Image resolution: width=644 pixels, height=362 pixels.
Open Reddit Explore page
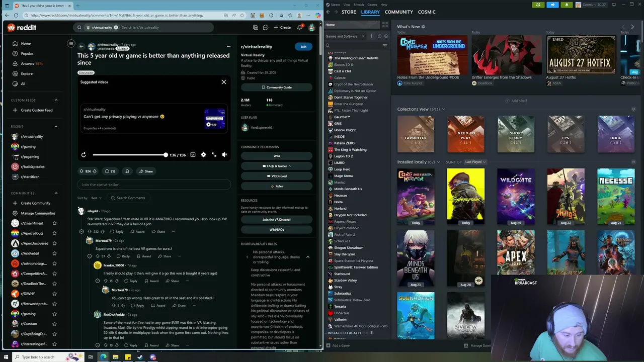pyautogui.click(x=27, y=73)
